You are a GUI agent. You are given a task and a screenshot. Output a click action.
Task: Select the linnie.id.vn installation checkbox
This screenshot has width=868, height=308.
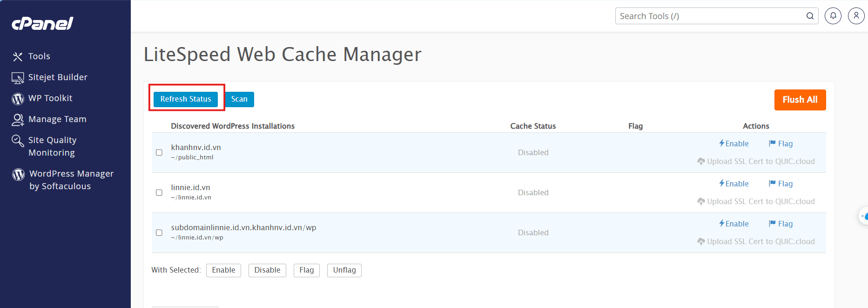159,192
